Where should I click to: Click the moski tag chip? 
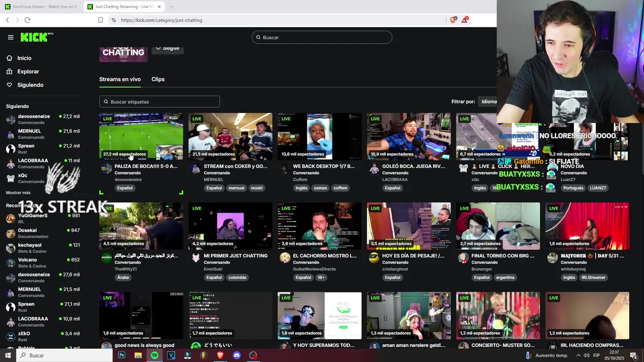point(257,188)
